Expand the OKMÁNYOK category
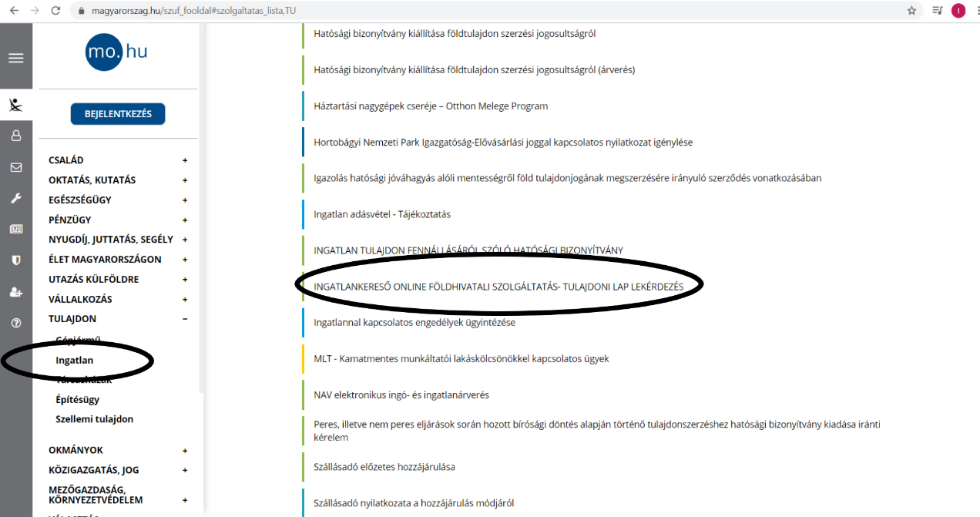 click(x=184, y=450)
